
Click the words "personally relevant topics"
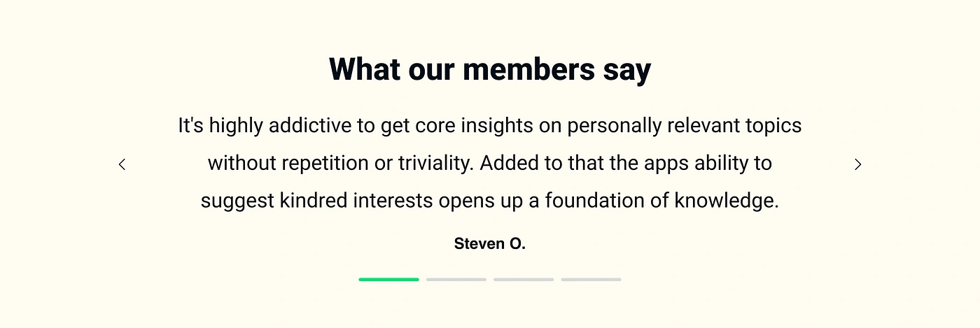(x=684, y=126)
